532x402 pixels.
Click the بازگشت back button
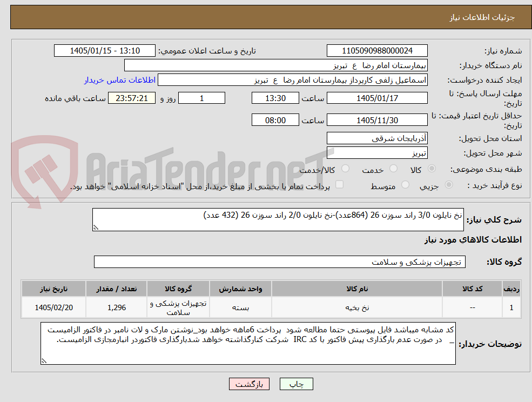tap(249, 384)
